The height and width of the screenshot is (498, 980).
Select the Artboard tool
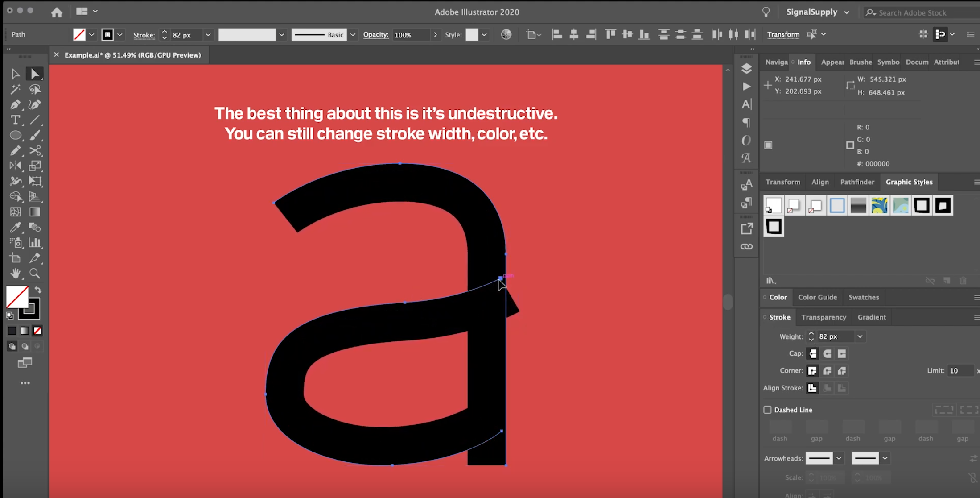(15, 258)
